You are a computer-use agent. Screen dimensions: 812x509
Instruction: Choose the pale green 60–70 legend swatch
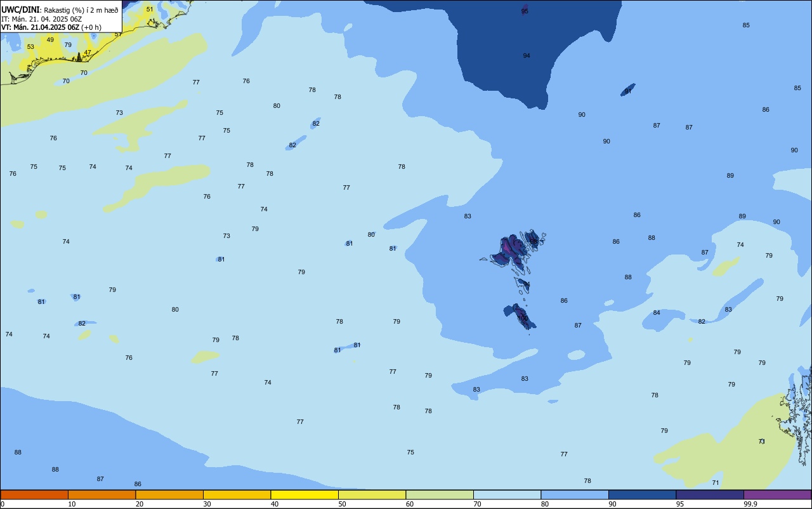(x=440, y=494)
